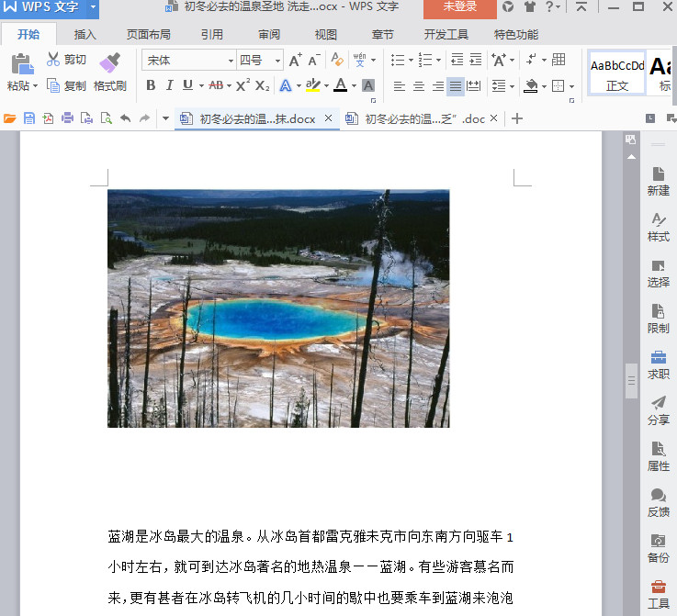This screenshot has width=677, height=616.
Task: Apply paragraph shading fill bucket
Action: (531, 86)
